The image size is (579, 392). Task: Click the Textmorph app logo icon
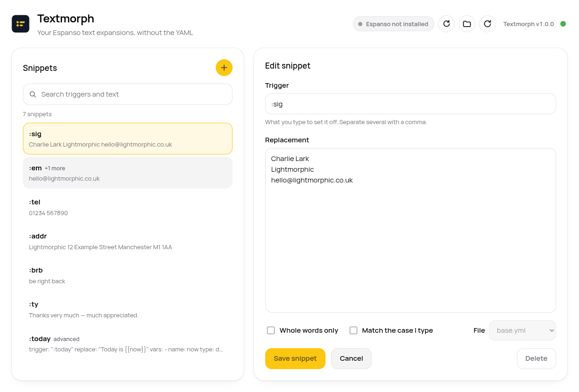click(21, 24)
